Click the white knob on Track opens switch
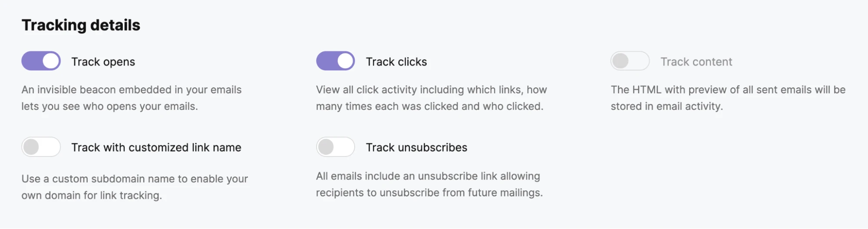Image resolution: width=868 pixels, height=229 pixels. coord(51,61)
